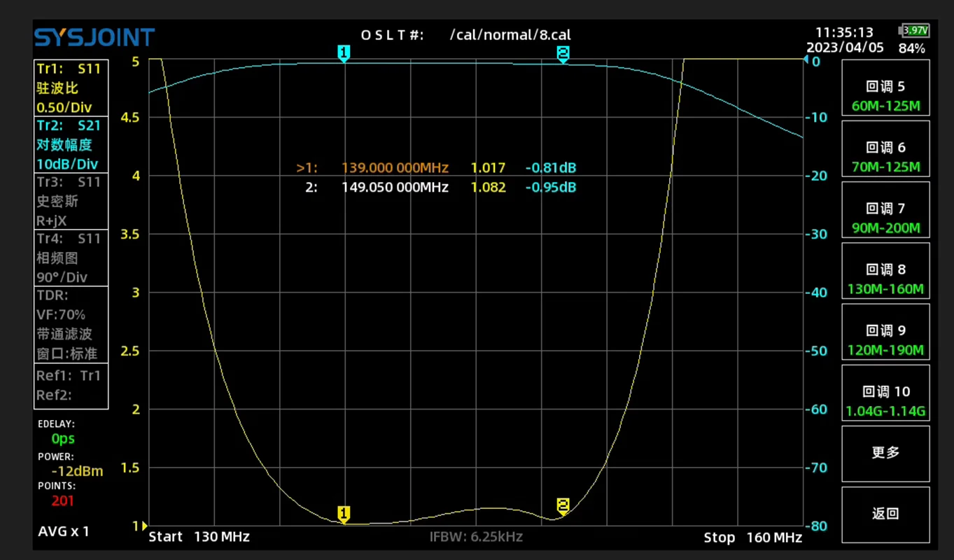
Task: Open the 更多 (More) menu
Action: [x=885, y=454]
